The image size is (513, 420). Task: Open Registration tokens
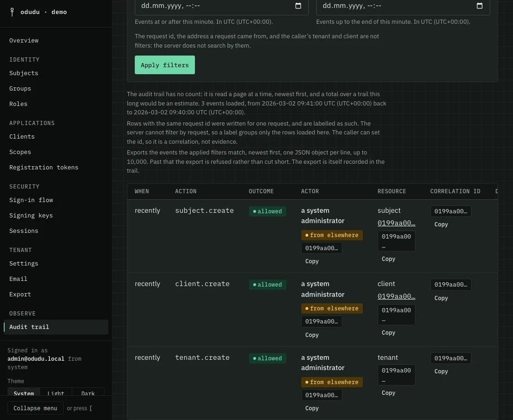coord(56,167)
